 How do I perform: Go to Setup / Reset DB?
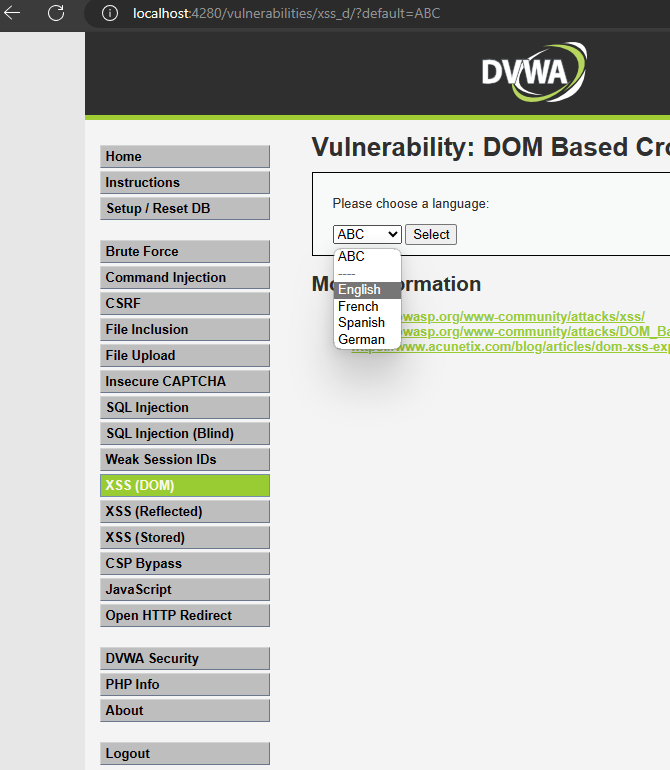(185, 209)
